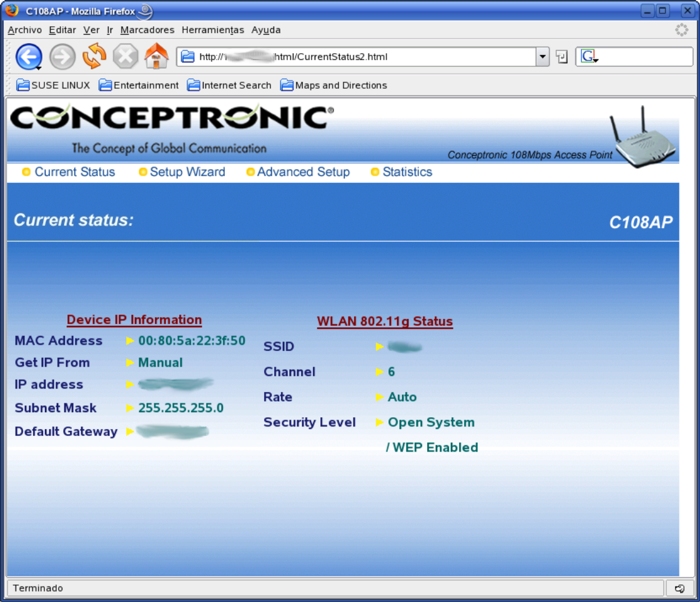
Task: Click the Conceptronic logo
Action: pos(172,117)
